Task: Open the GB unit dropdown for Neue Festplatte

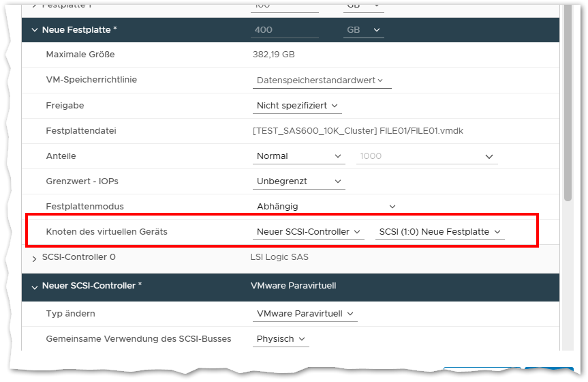Action: (x=363, y=30)
